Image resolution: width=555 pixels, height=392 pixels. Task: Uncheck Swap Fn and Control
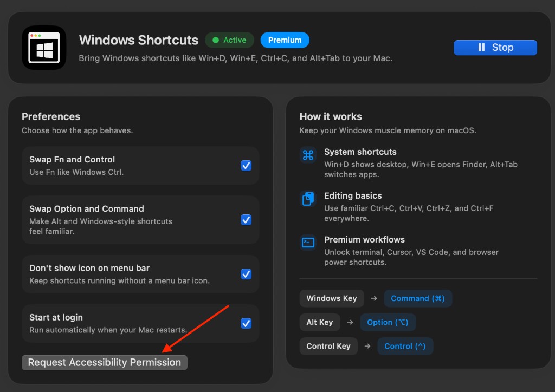pos(246,166)
